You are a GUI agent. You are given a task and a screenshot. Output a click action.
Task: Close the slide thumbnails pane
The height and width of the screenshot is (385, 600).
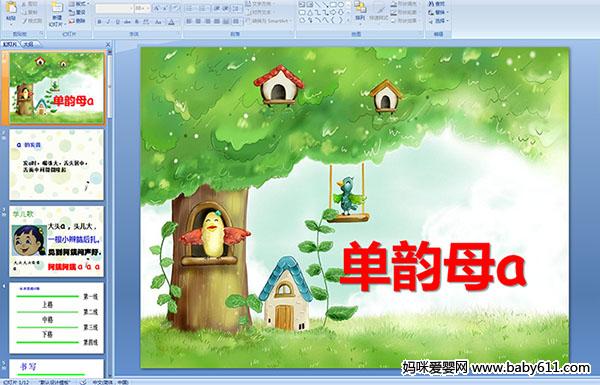(108, 44)
